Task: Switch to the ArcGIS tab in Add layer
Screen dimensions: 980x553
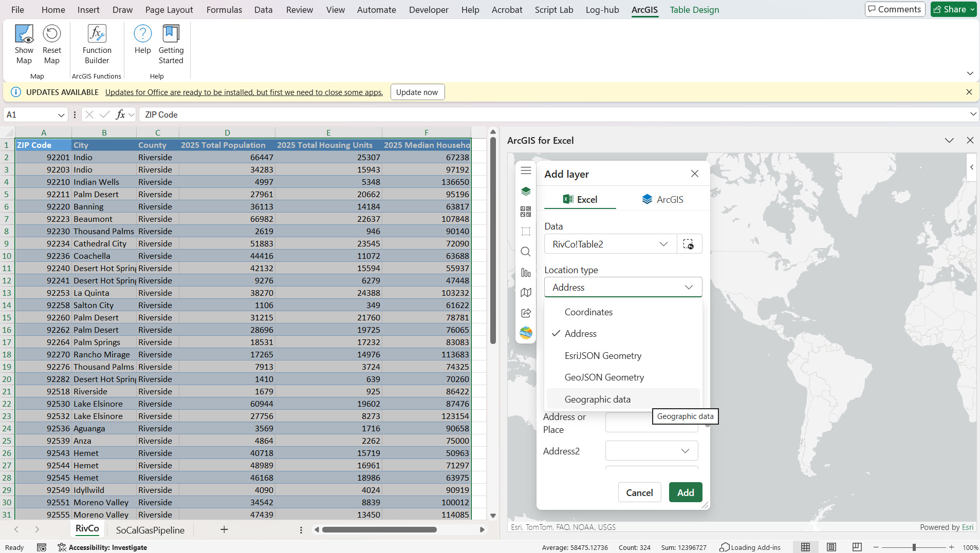Action: pyautogui.click(x=662, y=200)
